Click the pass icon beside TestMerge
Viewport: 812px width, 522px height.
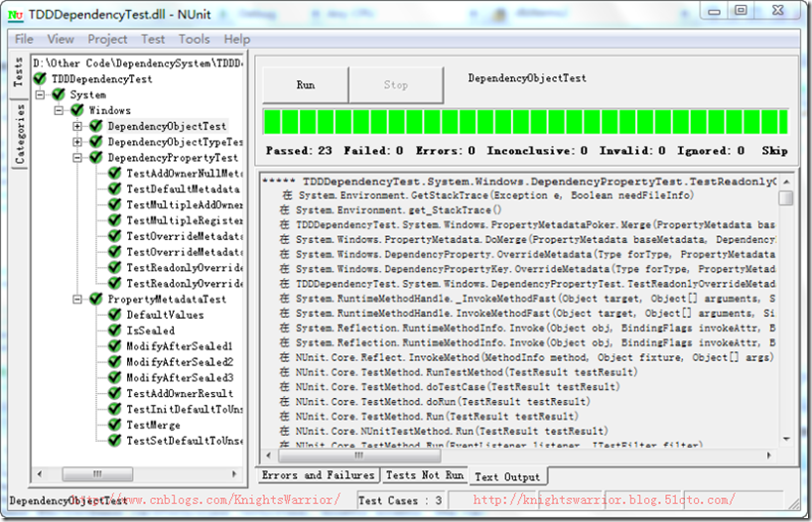[x=115, y=425]
